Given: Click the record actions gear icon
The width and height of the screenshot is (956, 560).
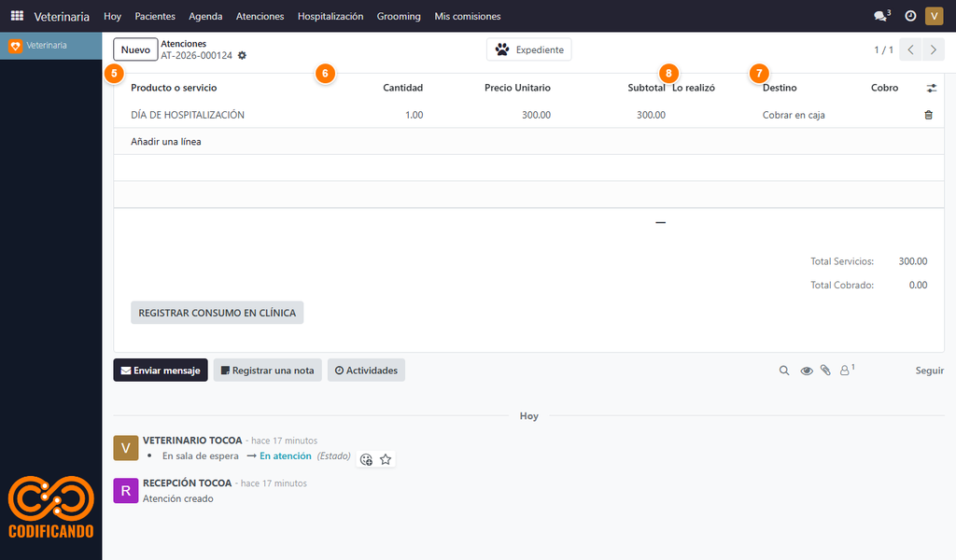Looking at the screenshot, I should [242, 55].
